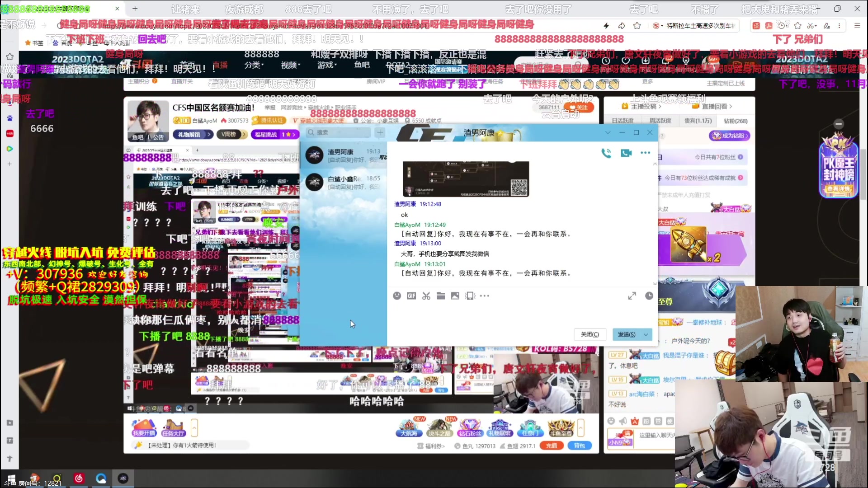Screen dimensions: 868x488
Task: Start a video call in the QQ chat
Action: (626, 153)
